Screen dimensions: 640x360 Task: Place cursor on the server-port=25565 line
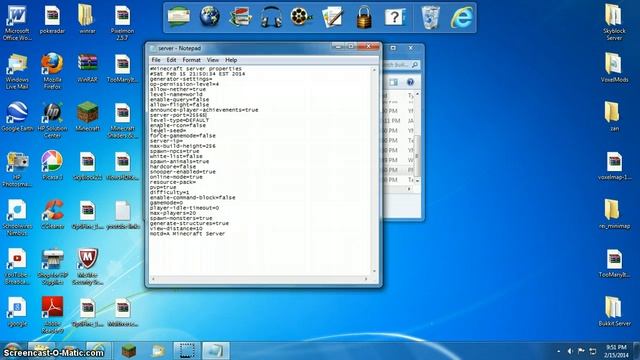pyautogui.click(x=178, y=115)
